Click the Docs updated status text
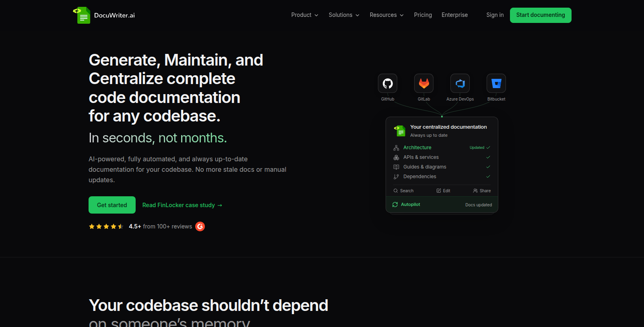The image size is (644, 327). click(479, 205)
